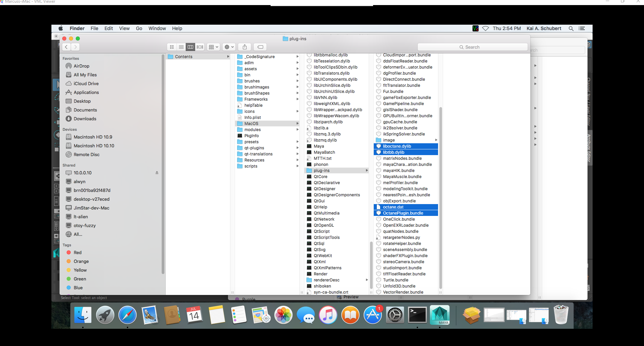Open the Window menu
The width and height of the screenshot is (644, 346).
tap(157, 28)
